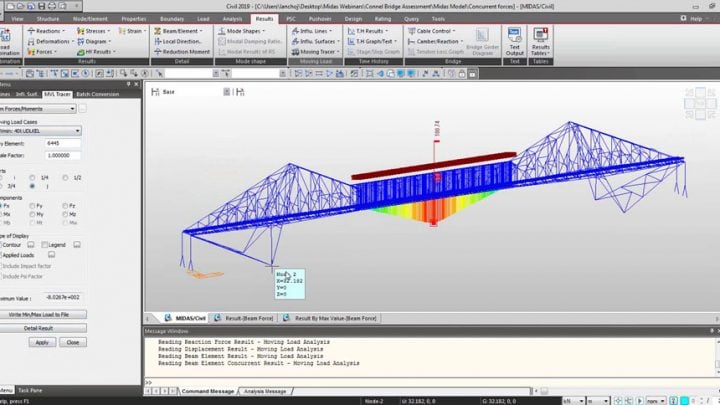Click the Detail Result button
This screenshot has height=405, width=720.
point(42,328)
